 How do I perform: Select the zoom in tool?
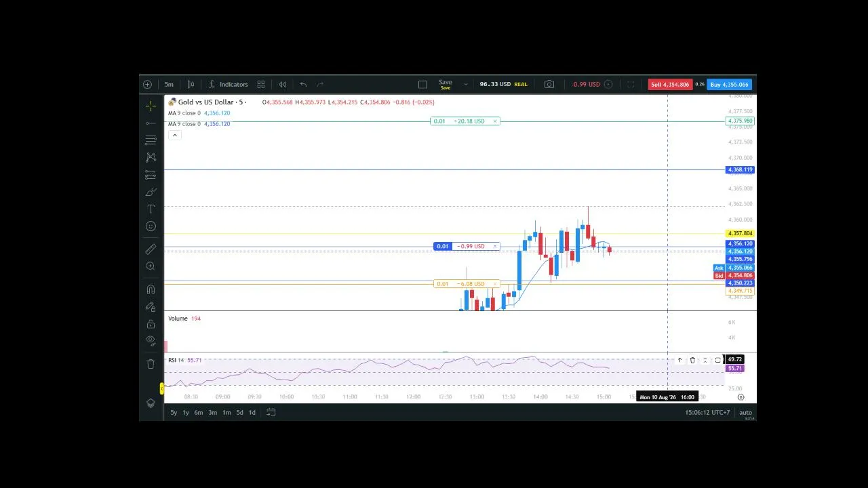(x=151, y=266)
